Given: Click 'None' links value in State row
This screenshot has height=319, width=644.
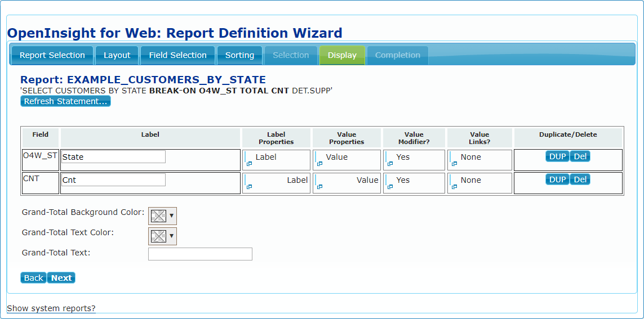Looking at the screenshot, I should pyautogui.click(x=470, y=157).
